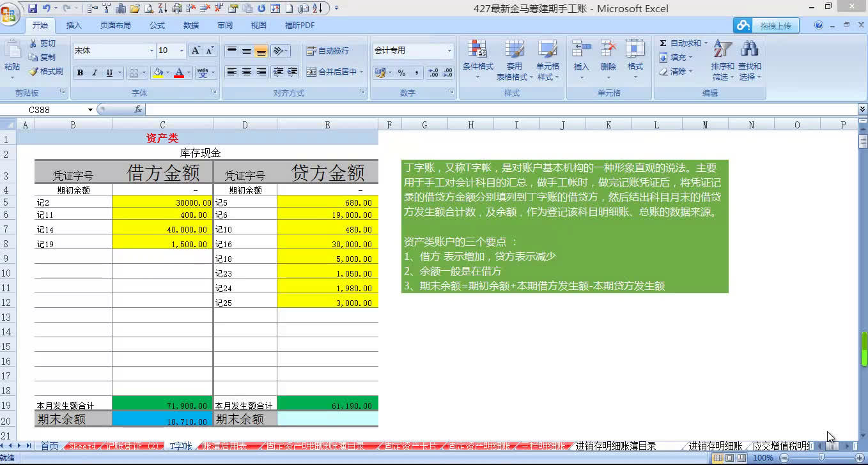Screen dimensions: 868x465
Task: Open the Name Box dropdown next to C388
Action: [x=90, y=110]
